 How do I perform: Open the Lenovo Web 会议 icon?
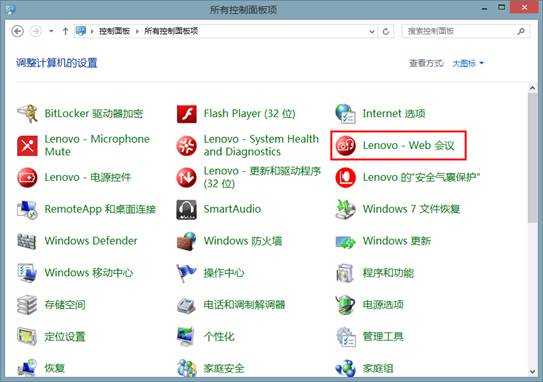pyautogui.click(x=345, y=145)
